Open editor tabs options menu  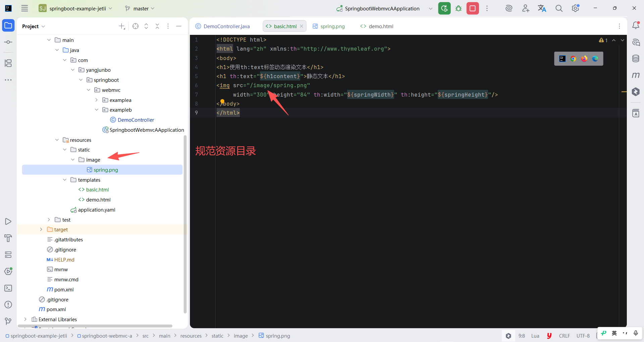click(620, 26)
